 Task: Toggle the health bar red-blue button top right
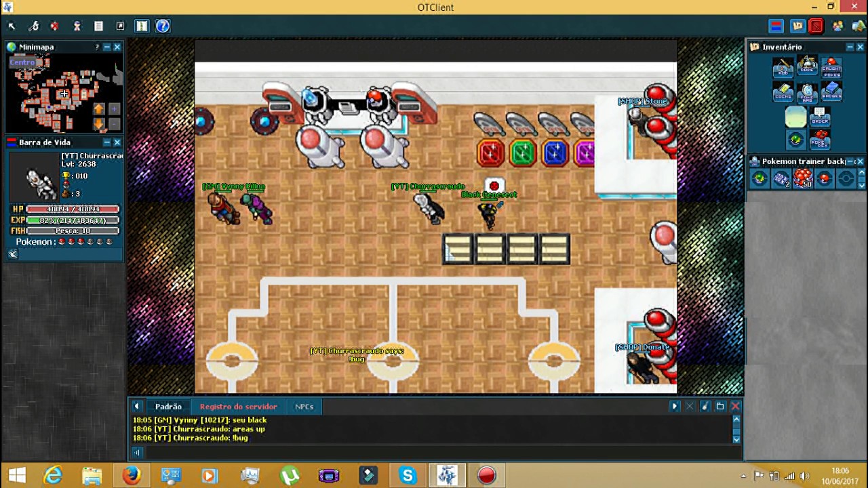pyautogui.click(x=776, y=26)
